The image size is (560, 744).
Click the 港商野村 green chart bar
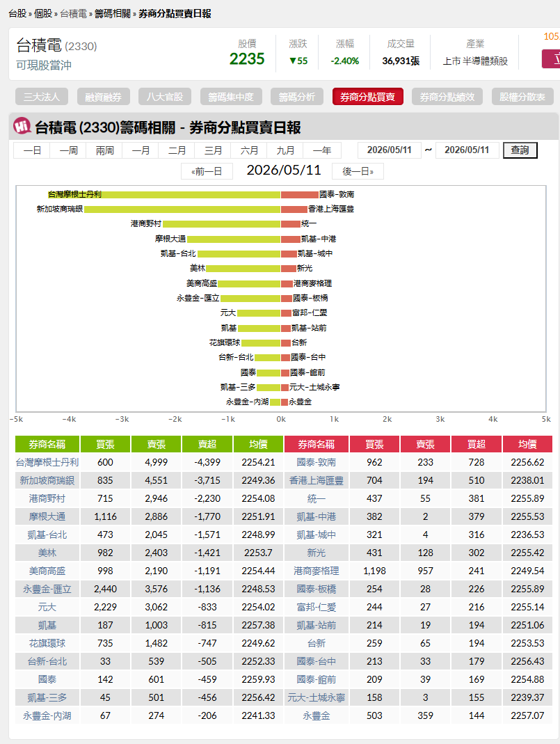pos(221,224)
